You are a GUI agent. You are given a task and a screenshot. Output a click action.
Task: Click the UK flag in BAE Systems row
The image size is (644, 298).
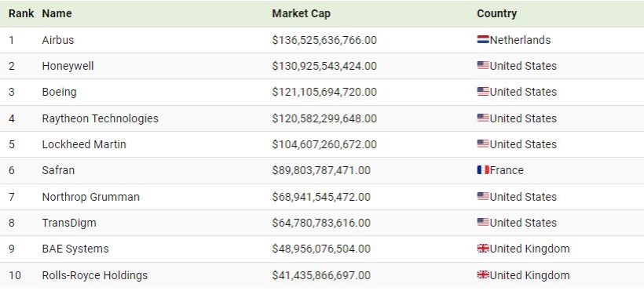coord(483,249)
